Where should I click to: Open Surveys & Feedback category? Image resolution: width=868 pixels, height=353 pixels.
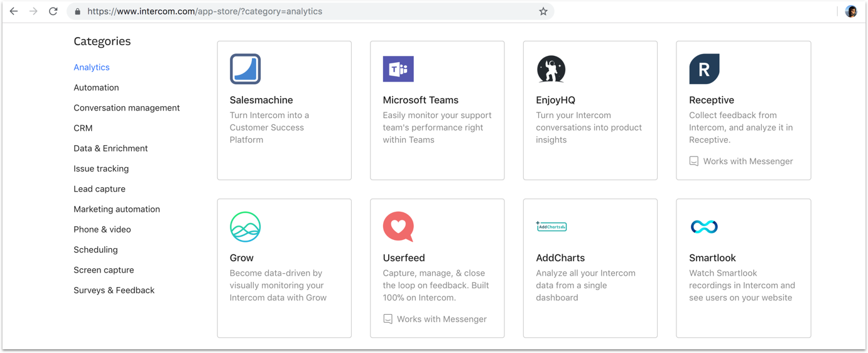click(x=114, y=290)
